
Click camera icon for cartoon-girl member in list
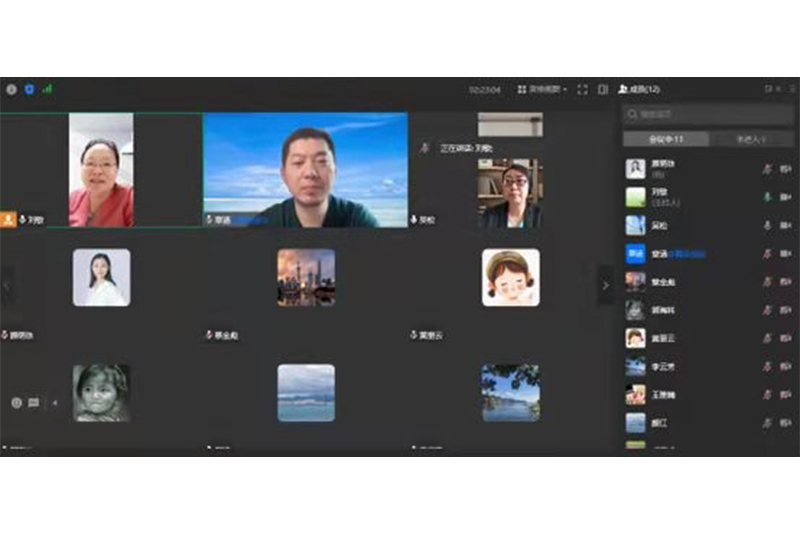tap(786, 338)
